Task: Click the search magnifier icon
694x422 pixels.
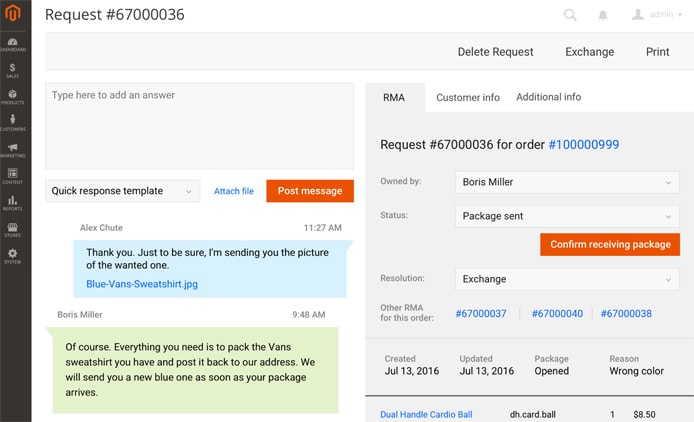Action: (570, 15)
